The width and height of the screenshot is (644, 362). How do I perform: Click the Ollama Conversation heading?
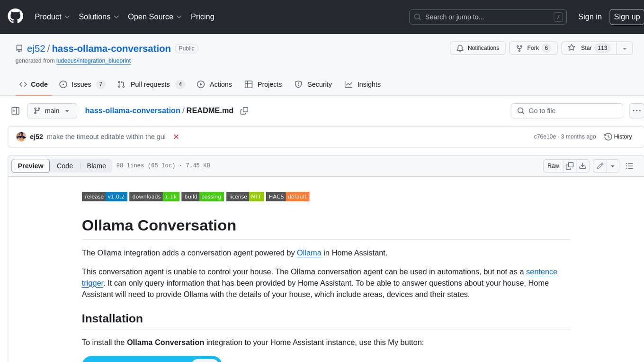point(159,225)
